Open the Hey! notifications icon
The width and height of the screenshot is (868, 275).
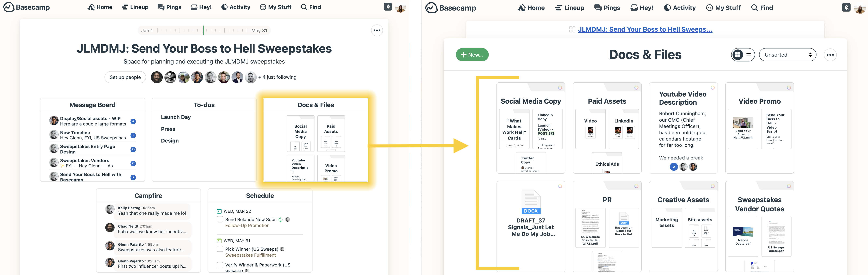(x=198, y=7)
